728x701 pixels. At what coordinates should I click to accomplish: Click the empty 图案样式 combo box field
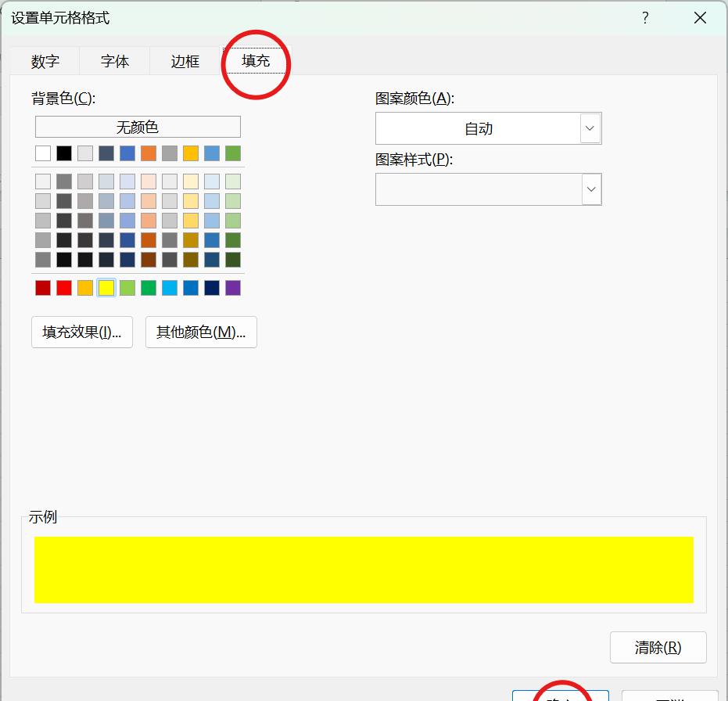pos(489,189)
